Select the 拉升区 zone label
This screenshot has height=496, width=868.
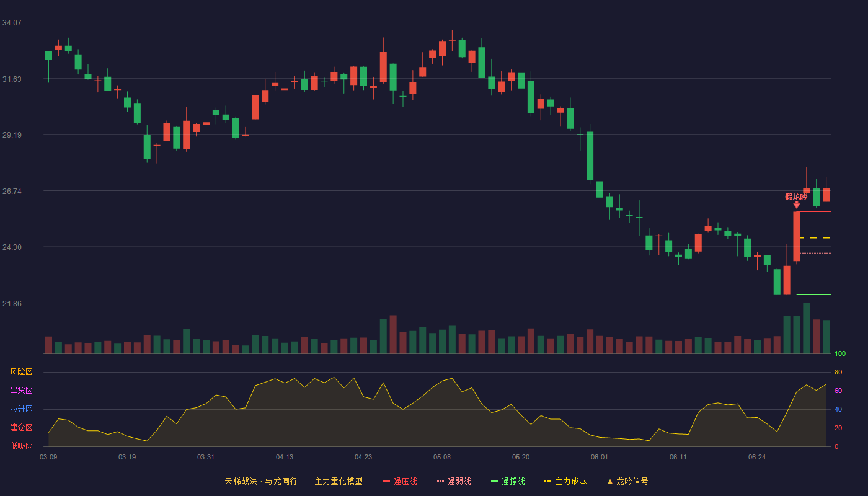(22, 409)
